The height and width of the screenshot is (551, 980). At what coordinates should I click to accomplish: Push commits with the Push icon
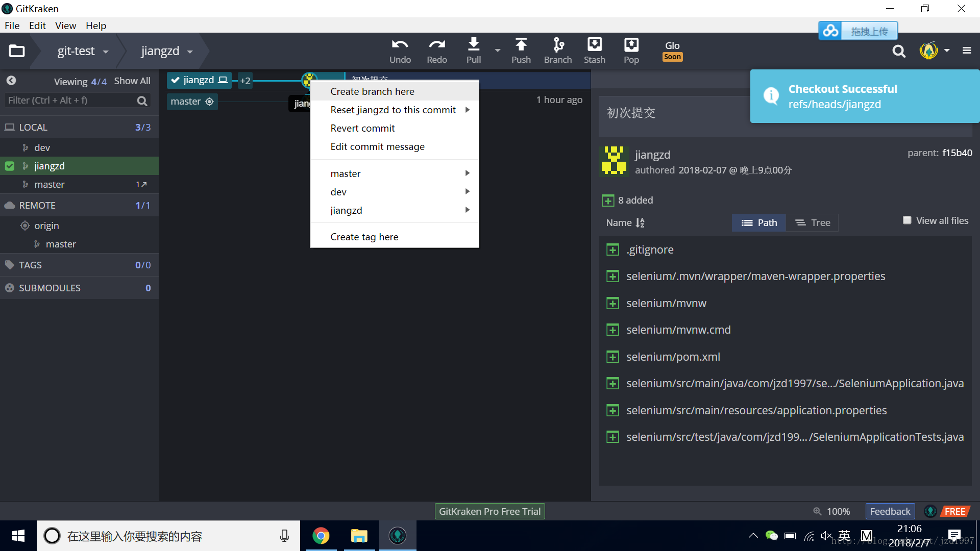tap(521, 51)
